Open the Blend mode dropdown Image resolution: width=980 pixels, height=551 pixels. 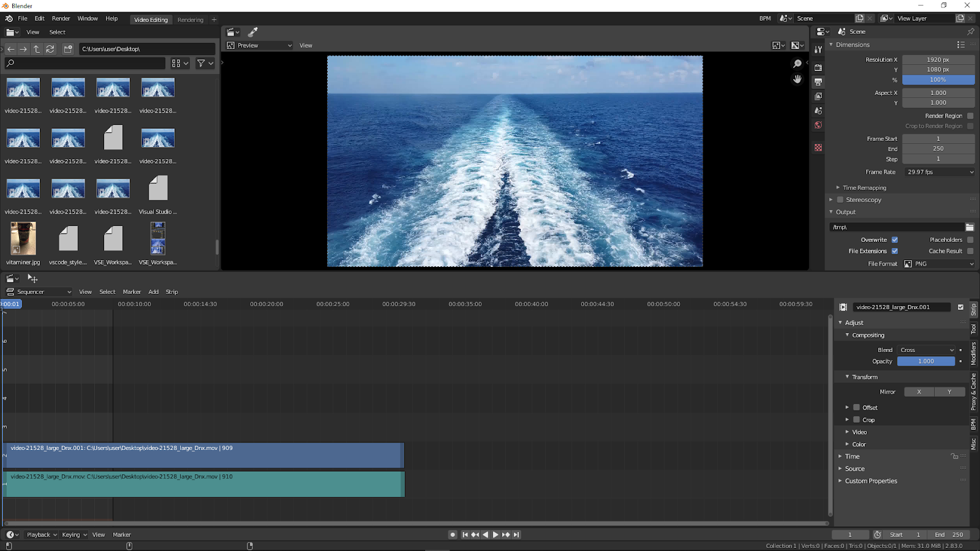click(x=927, y=350)
